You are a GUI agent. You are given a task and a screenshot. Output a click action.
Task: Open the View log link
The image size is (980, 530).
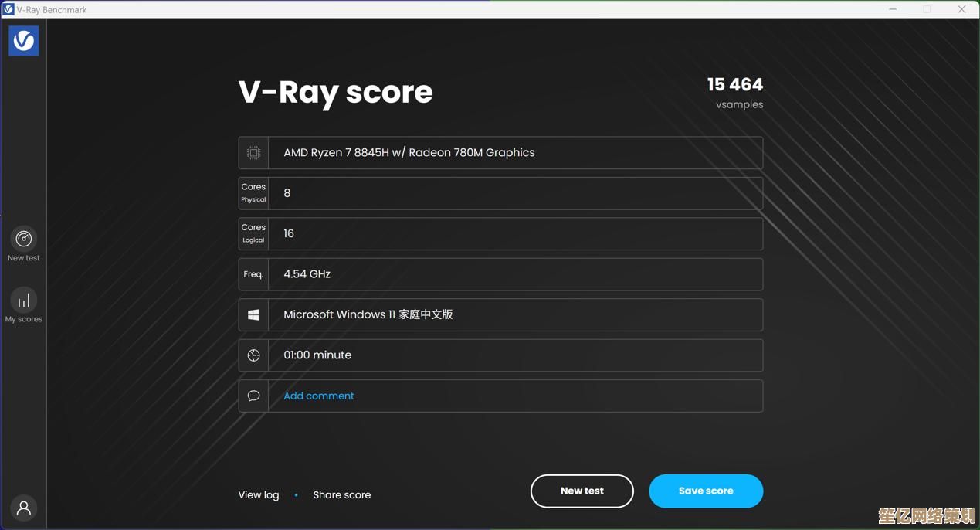click(x=259, y=495)
